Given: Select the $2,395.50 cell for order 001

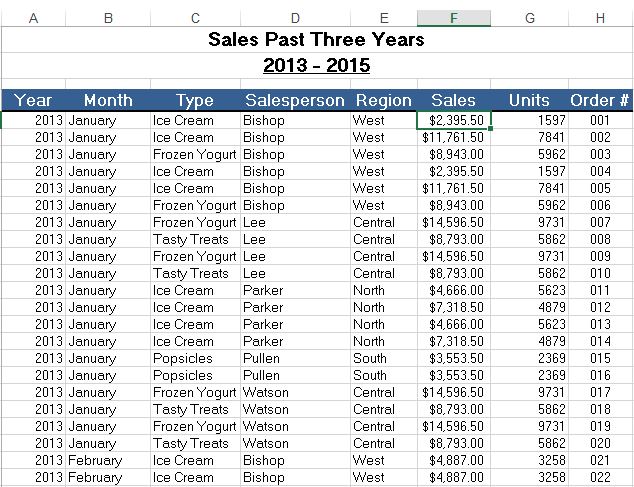Looking at the screenshot, I should [x=454, y=121].
